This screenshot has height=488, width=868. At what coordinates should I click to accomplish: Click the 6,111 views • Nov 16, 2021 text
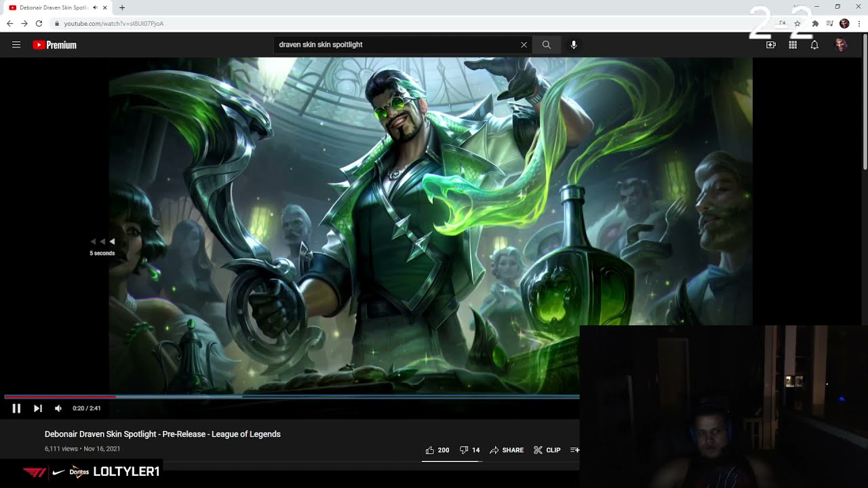tap(83, 449)
